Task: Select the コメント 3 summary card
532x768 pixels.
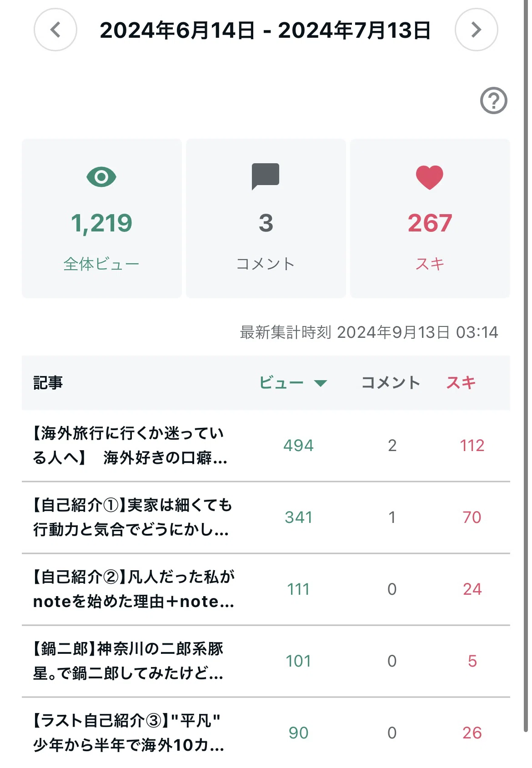Action: coord(266,219)
